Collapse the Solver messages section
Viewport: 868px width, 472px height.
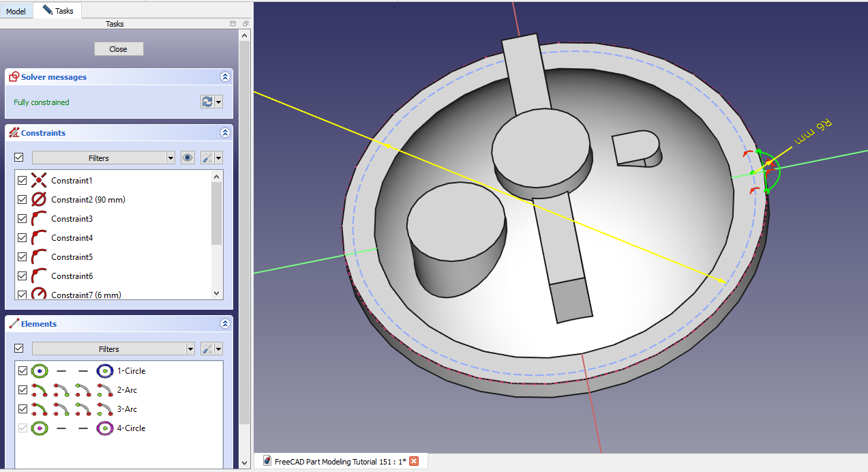click(x=225, y=77)
